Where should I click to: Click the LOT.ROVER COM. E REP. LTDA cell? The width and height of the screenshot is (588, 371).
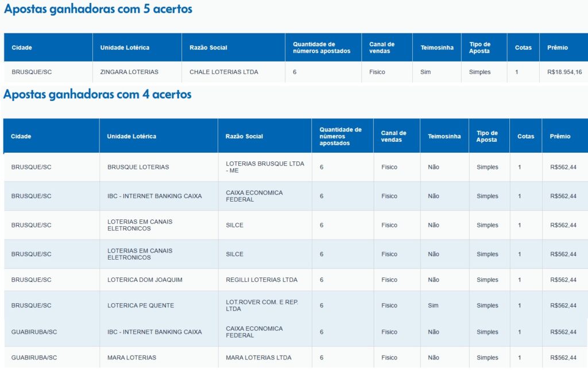click(262, 306)
